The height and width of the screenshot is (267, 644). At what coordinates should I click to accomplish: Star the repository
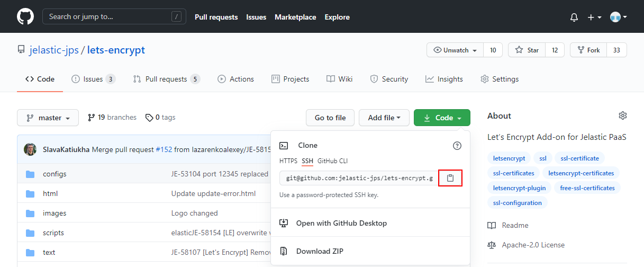coord(527,50)
